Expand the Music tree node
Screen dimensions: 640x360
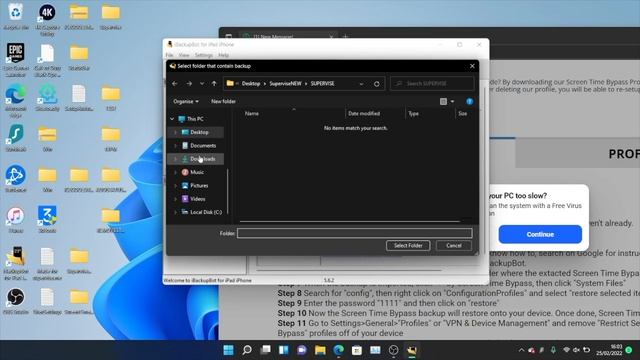pos(176,172)
